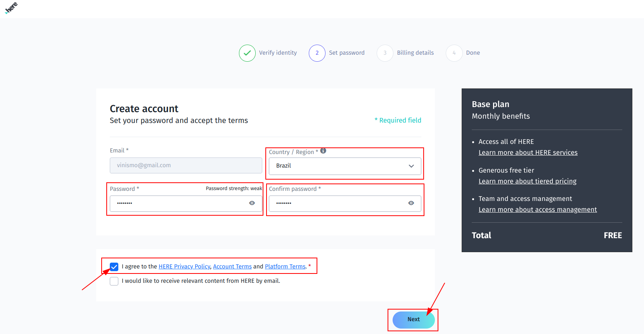Click the 'Password strength: weak' text
The width and height of the screenshot is (644, 334).
click(234, 189)
